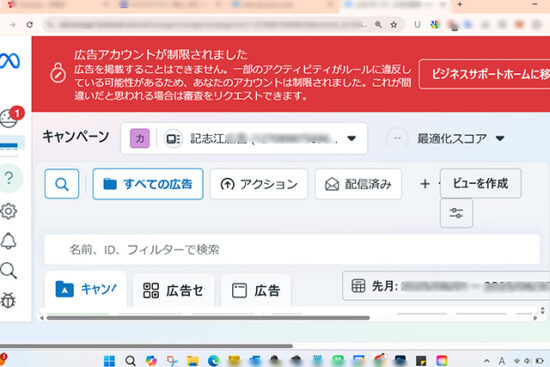Click the horizontal table scrollbar

pos(208,318)
